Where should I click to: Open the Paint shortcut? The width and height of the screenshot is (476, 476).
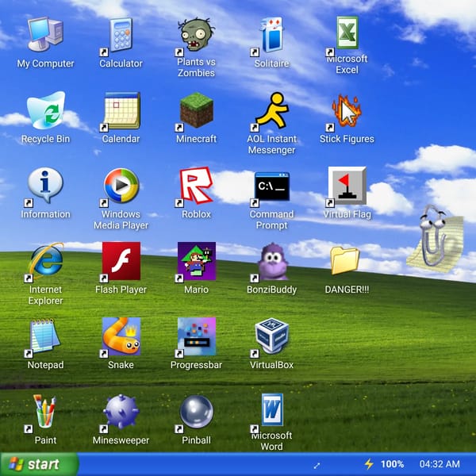click(x=45, y=411)
